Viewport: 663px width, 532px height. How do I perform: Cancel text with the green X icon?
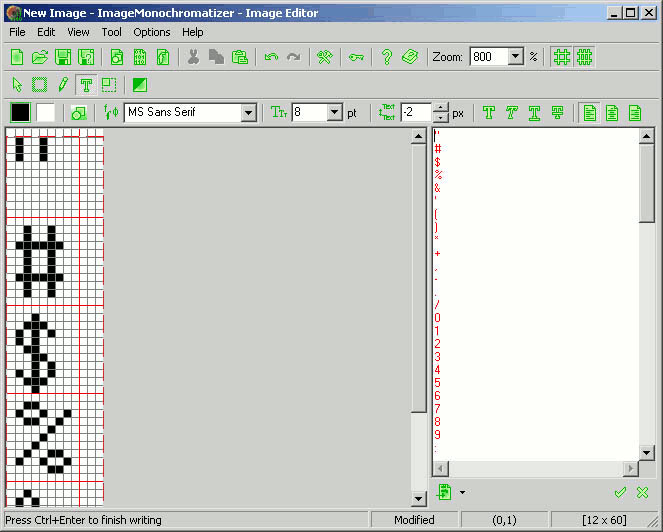[642, 492]
